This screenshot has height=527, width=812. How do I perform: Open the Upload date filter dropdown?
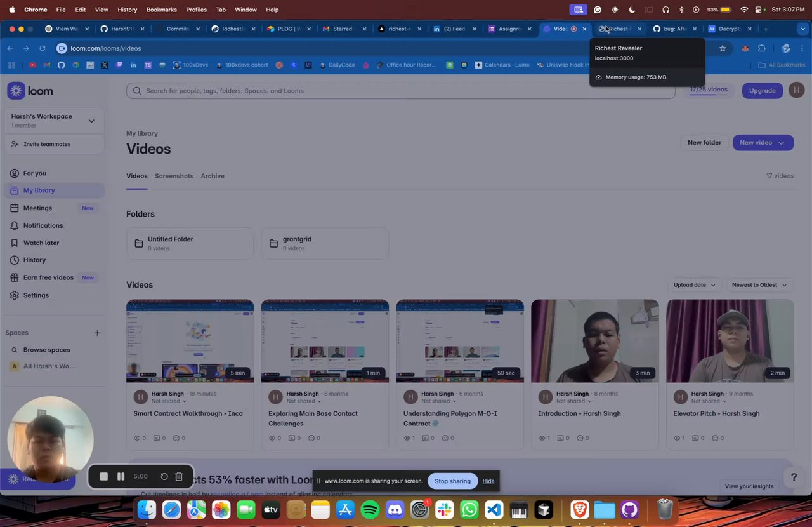pos(694,284)
